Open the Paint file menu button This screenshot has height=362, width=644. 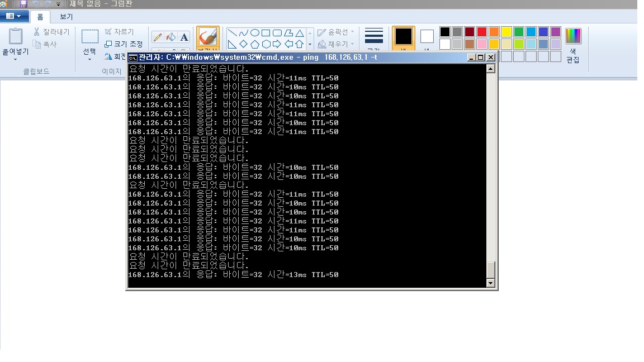click(x=14, y=16)
